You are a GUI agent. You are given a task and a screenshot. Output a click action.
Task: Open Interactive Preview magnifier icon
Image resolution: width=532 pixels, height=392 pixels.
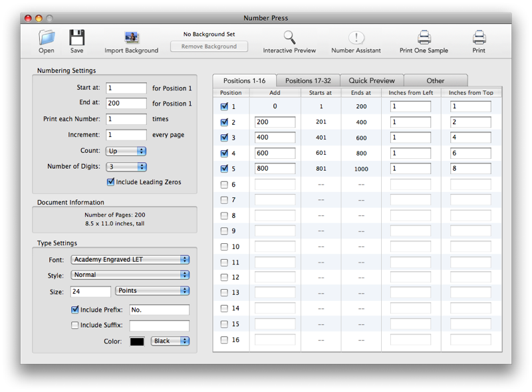289,37
